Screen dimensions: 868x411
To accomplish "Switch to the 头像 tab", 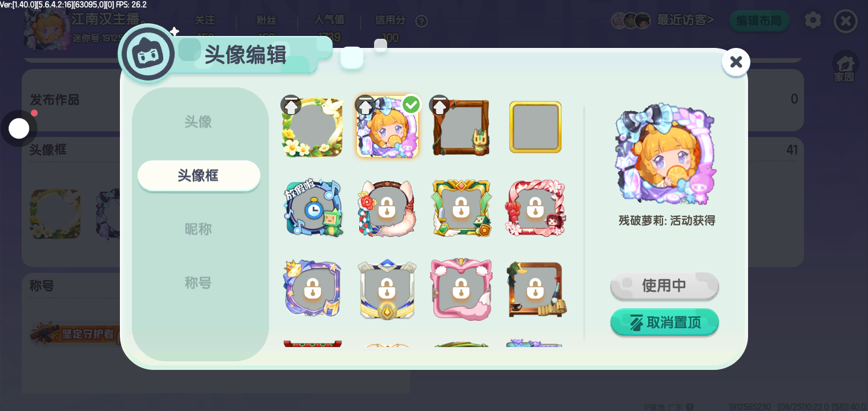I will (x=198, y=122).
